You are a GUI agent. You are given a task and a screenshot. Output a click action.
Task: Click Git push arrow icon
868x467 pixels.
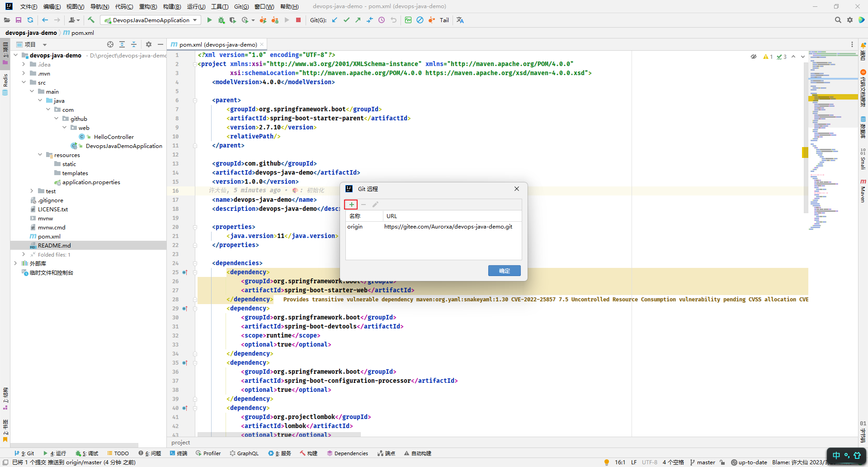358,20
